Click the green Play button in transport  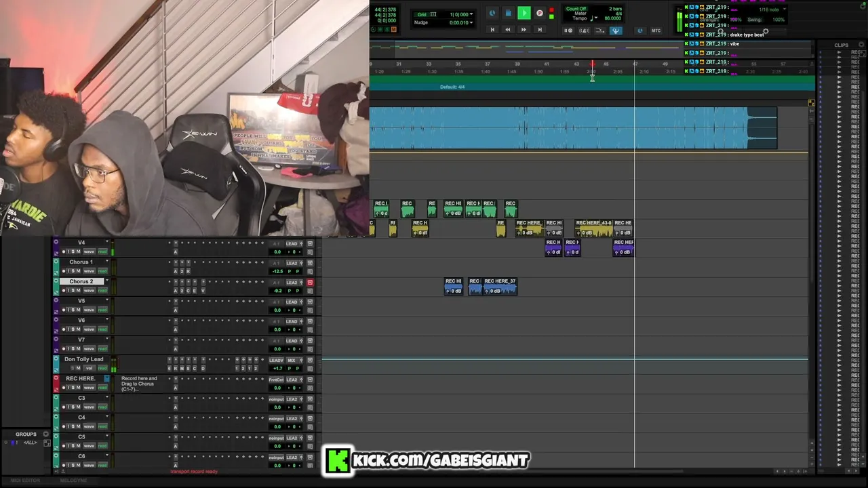tap(524, 13)
